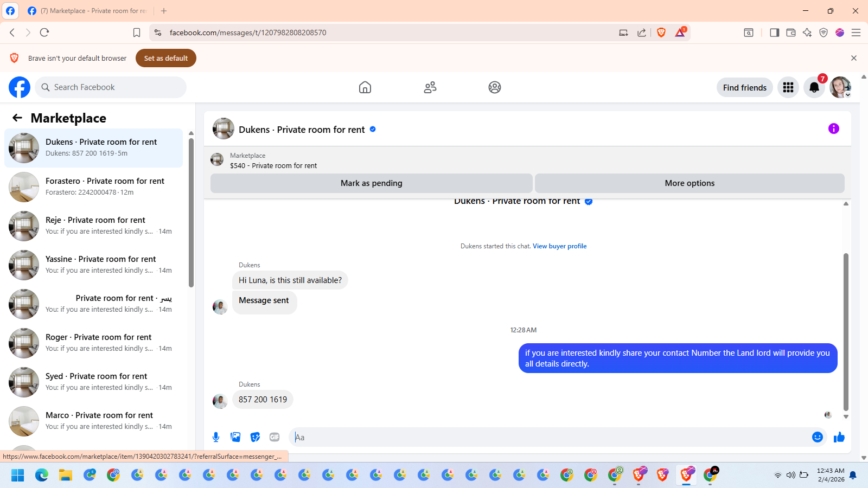Click the conversation list scrollbar
The height and width of the screenshot is (488, 868).
[191, 211]
